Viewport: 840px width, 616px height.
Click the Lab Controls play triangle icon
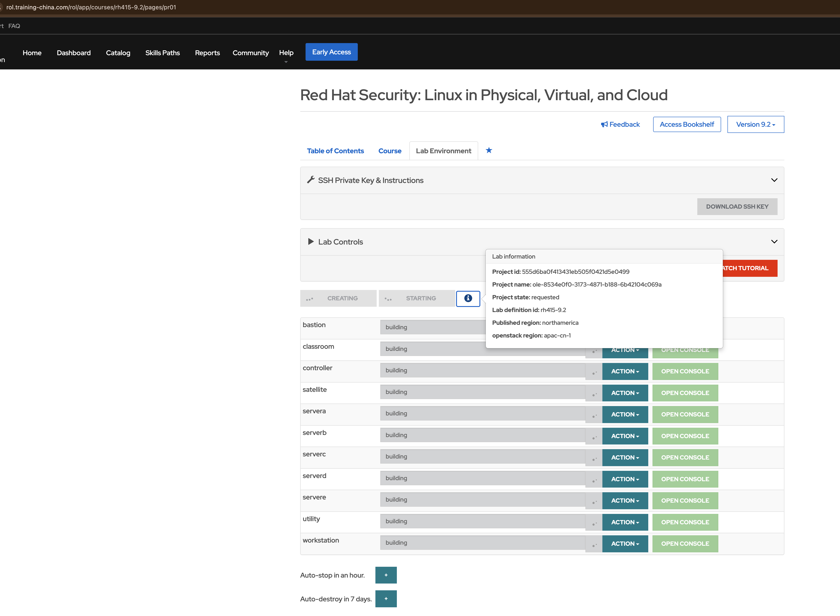pos(311,242)
